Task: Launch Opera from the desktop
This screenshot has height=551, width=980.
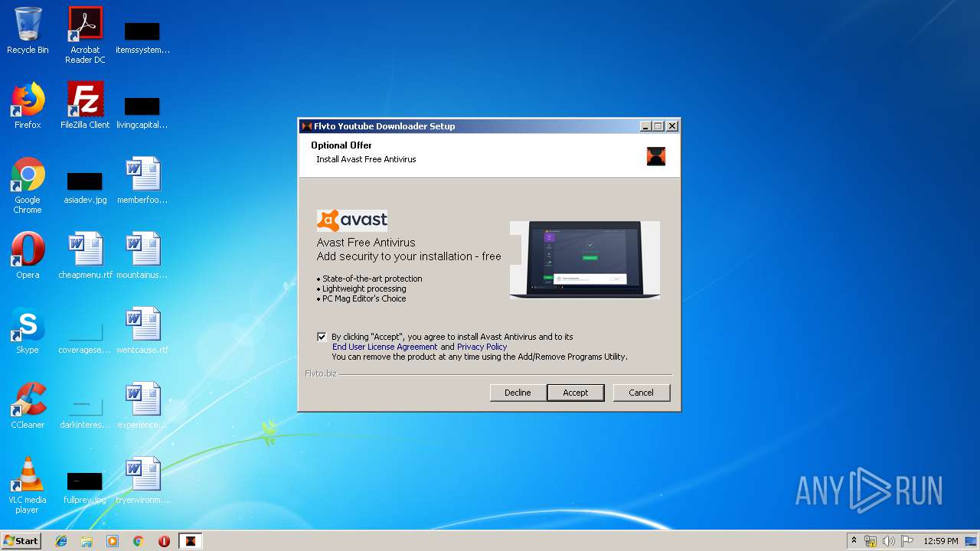Action: coord(28,256)
